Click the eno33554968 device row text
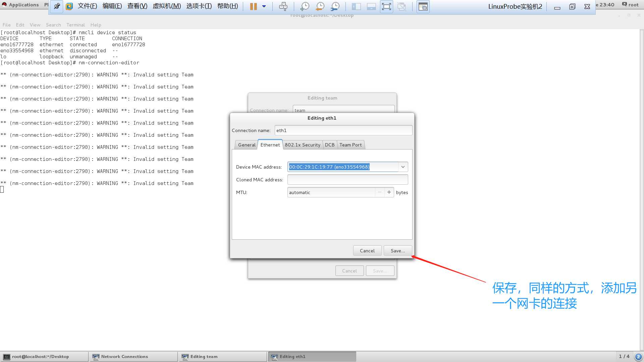This screenshot has width=644, height=362. click(x=59, y=51)
